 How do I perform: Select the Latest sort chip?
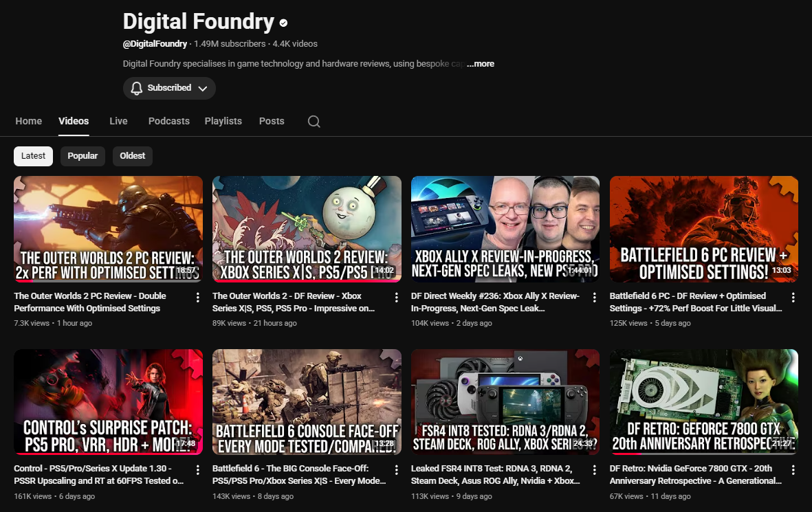tap(33, 156)
